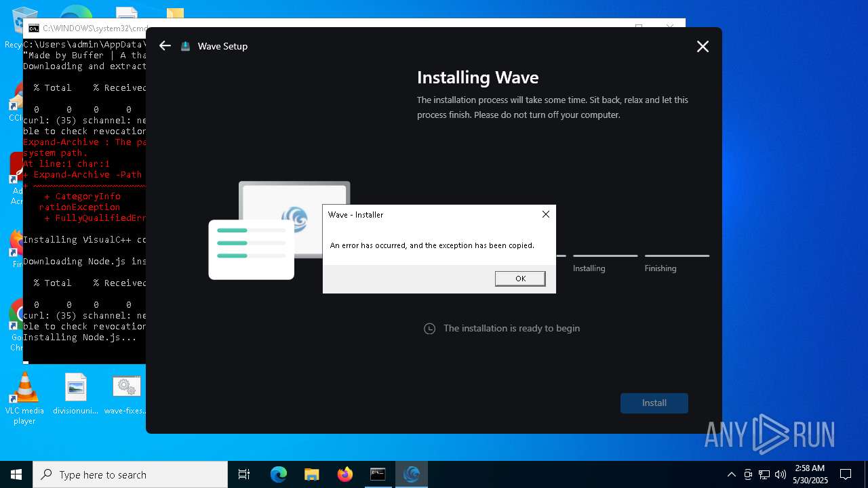Click the 'Installing Wave' heading
The height and width of the screenshot is (488, 868).
pos(477,77)
